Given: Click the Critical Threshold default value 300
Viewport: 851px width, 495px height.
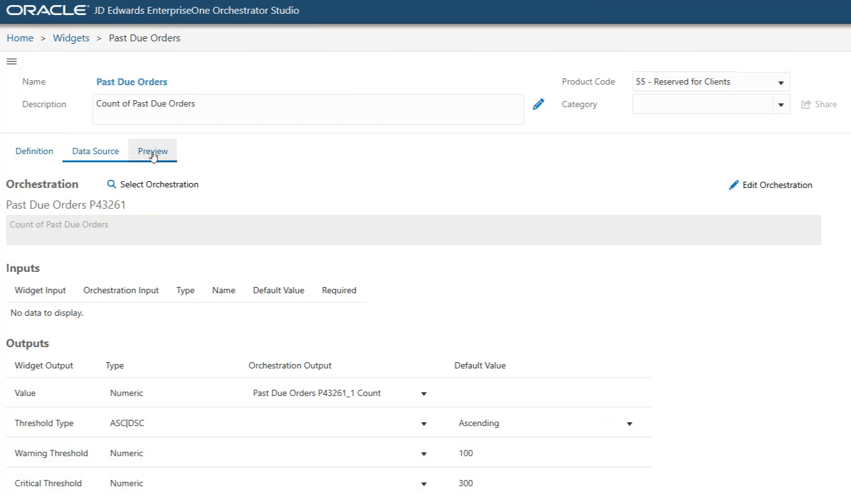Looking at the screenshot, I should coord(466,483).
